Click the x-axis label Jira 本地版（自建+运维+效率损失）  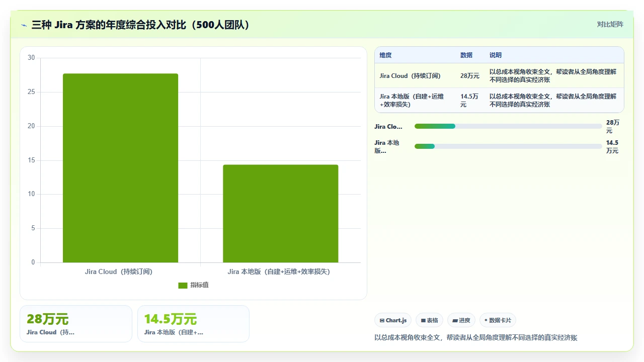[279, 271]
